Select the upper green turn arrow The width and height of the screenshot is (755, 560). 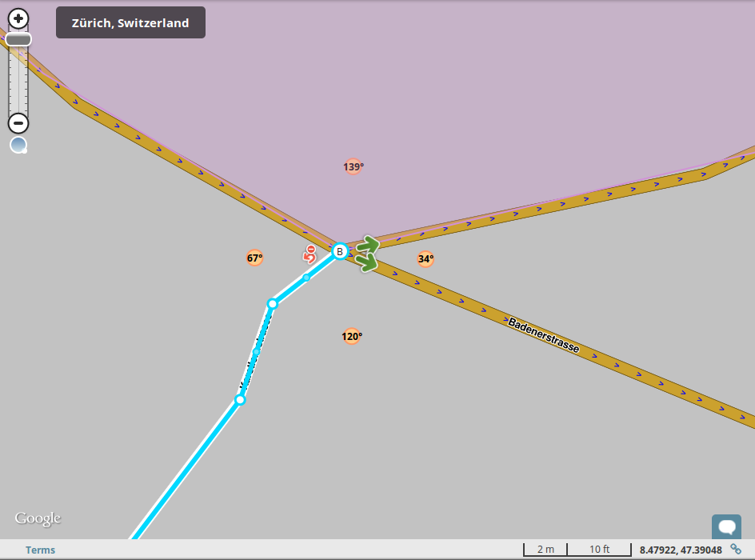click(369, 246)
